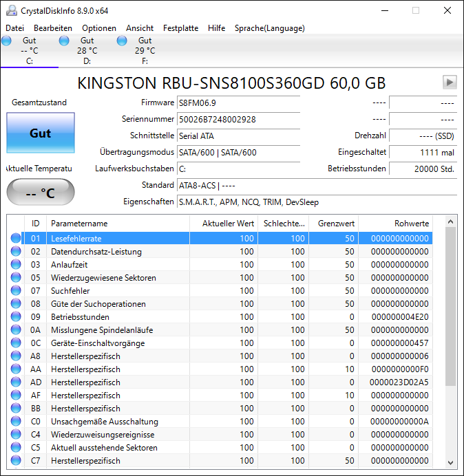The height and width of the screenshot is (476, 464).
Task: Minimize the CrystalDiskInfo window
Action: [385, 10]
